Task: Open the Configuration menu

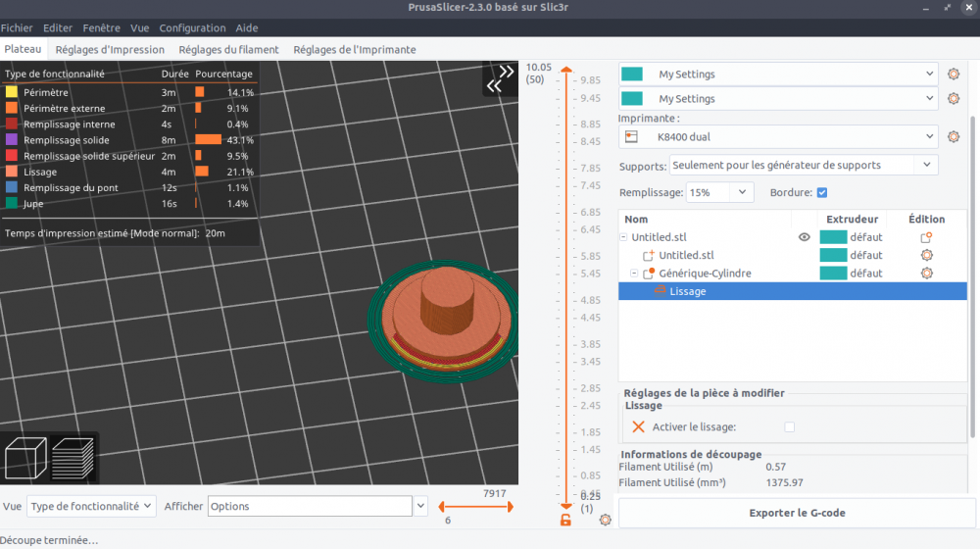Action: click(x=192, y=28)
